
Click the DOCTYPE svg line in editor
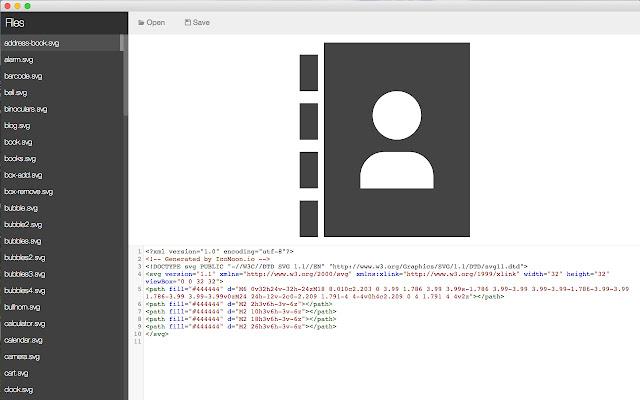pyautogui.click(x=336, y=266)
